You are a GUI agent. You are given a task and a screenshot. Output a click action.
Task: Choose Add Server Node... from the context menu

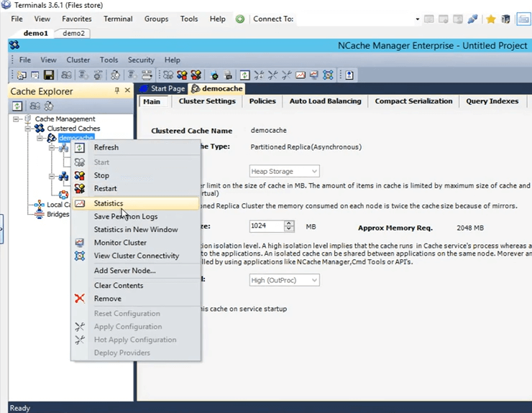pyautogui.click(x=136, y=271)
